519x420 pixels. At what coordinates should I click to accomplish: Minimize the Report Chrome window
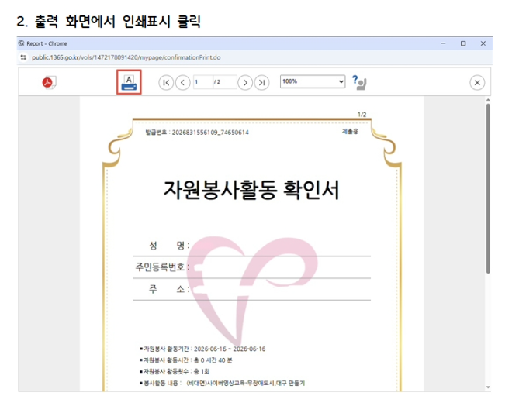pyautogui.click(x=443, y=43)
